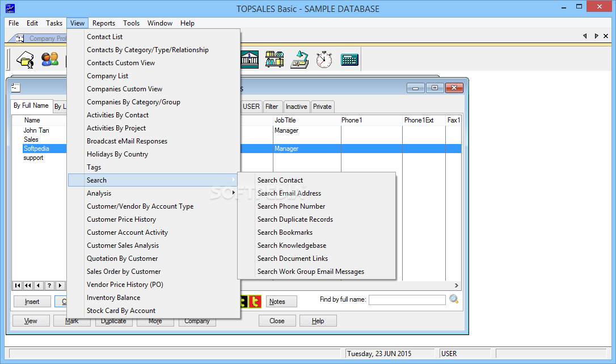Open the folder documents toolbar icon
The height and width of the screenshot is (364, 616).
click(25, 60)
